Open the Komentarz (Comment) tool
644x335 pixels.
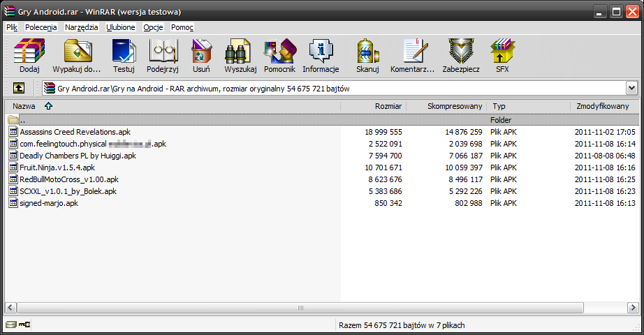click(412, 56)
